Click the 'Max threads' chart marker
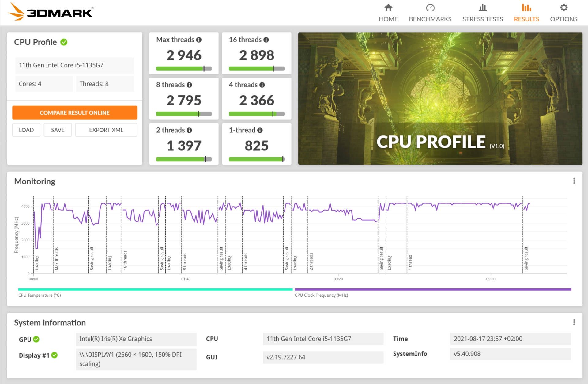This screenshot has width=588, height=384. [x=56, y=259]
